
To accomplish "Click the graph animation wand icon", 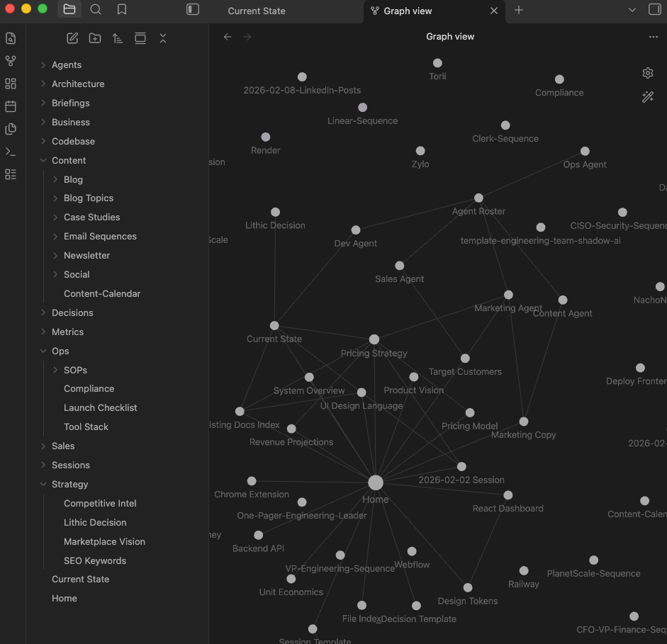I will [x=647, y=97].
